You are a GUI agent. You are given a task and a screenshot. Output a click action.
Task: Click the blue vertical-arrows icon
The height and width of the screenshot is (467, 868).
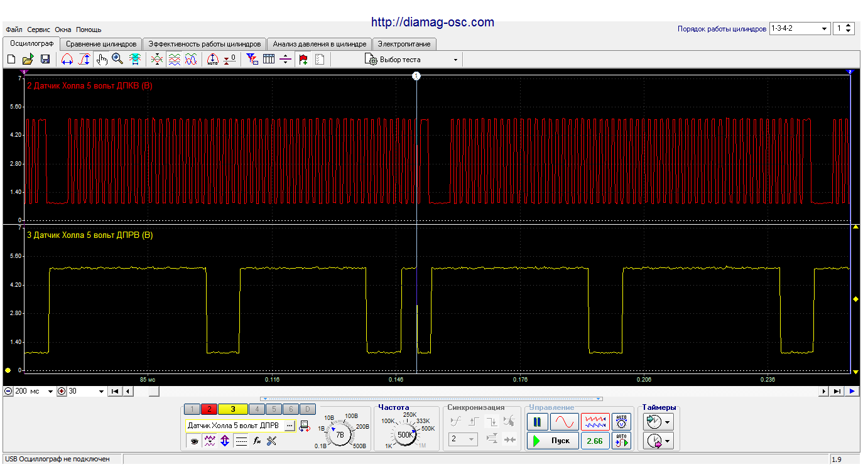tap(225, 441)
